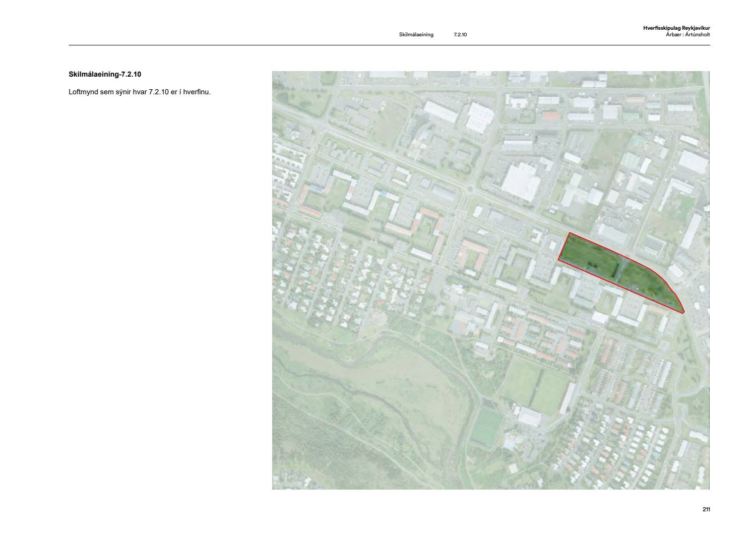The width and height of the screenshot is (756, 535).
Task: Click the white-roofed building beside the football pitch
Action: pos(529,418)
